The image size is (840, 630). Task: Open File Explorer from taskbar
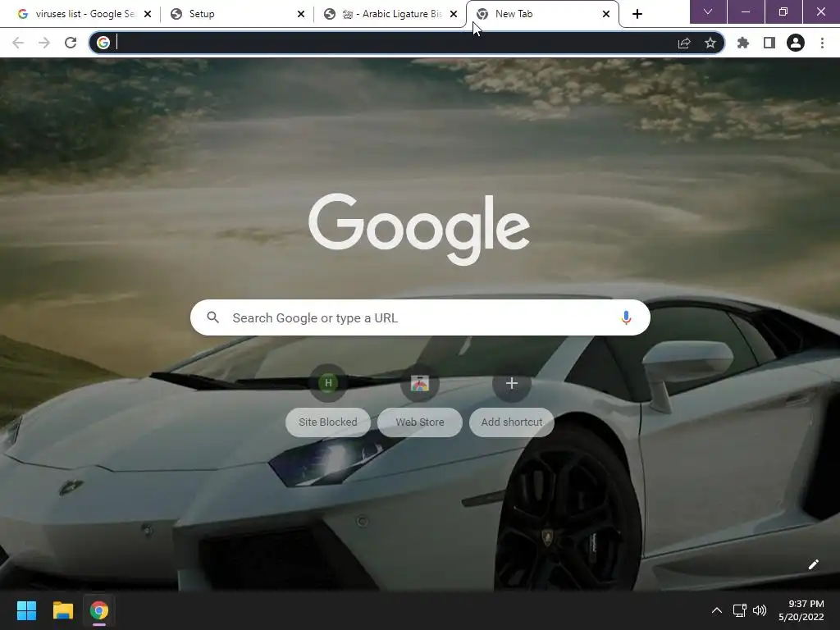tap(62, 610)
